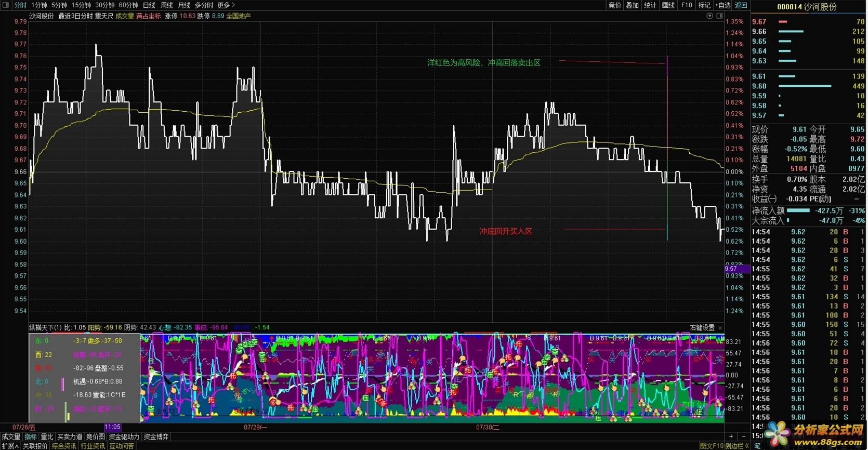
Task: Click the 笔 tab at bottom right
Action: 757,446
